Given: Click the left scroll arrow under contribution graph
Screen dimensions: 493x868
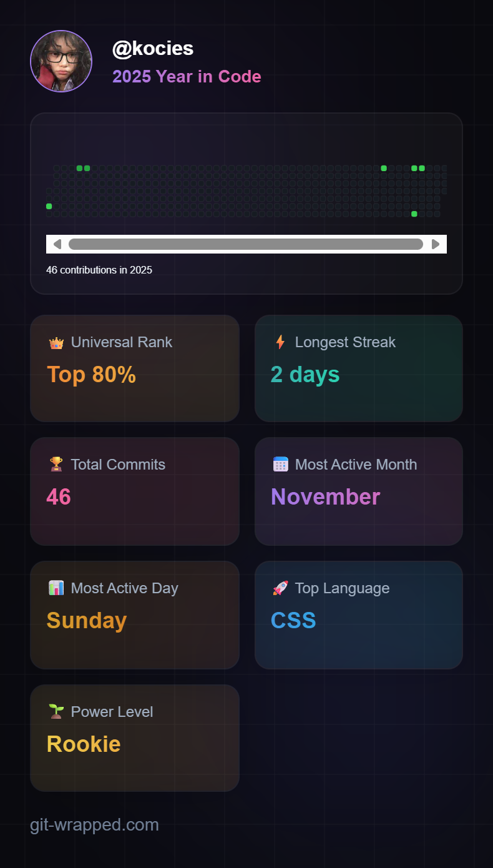Looking at the screenshot, I should 57,244.
